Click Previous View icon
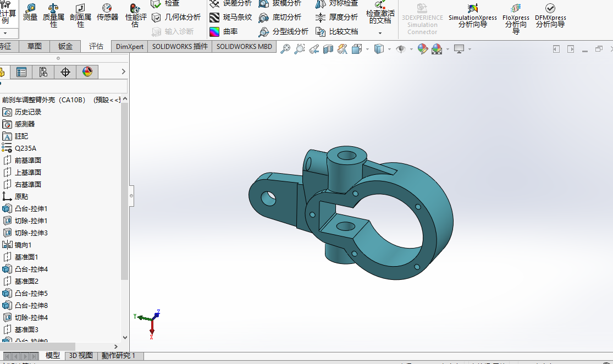This screenshot has height=364, width=613. [x=314, y=49]
